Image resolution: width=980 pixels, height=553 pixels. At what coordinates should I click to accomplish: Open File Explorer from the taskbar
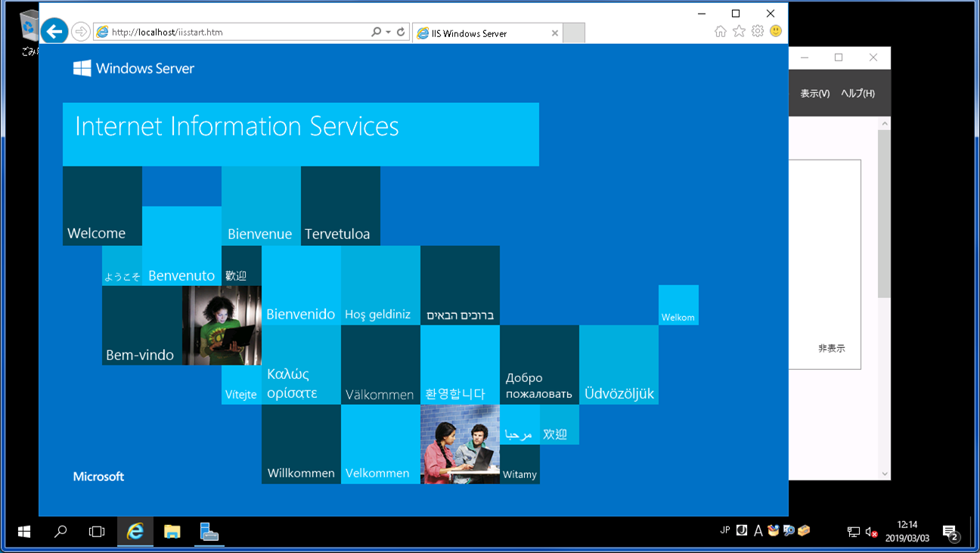point(172,531)
